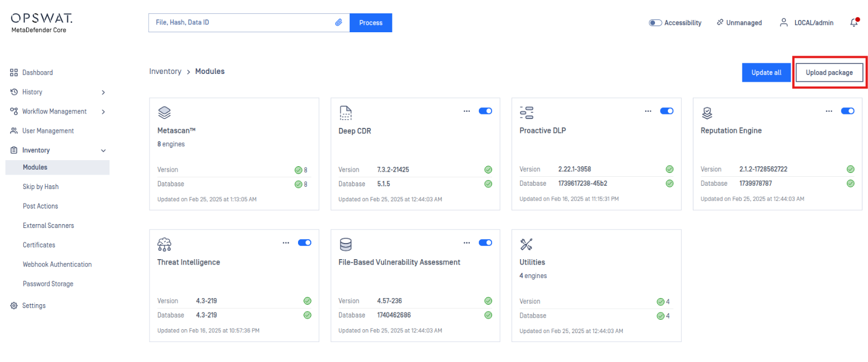Screen dimensions: 868x362
Task: Open the Utilities module card title
Action: point(532,262)
